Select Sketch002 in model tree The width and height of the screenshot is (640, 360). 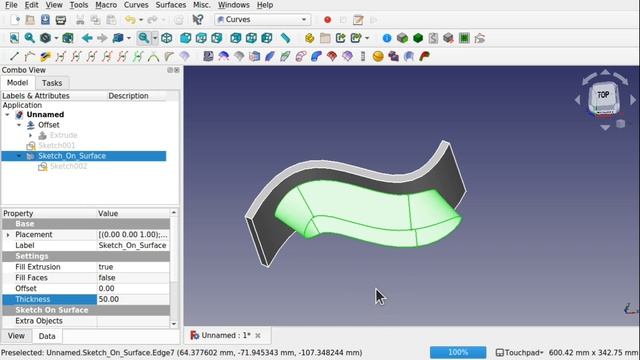[68, 167]
